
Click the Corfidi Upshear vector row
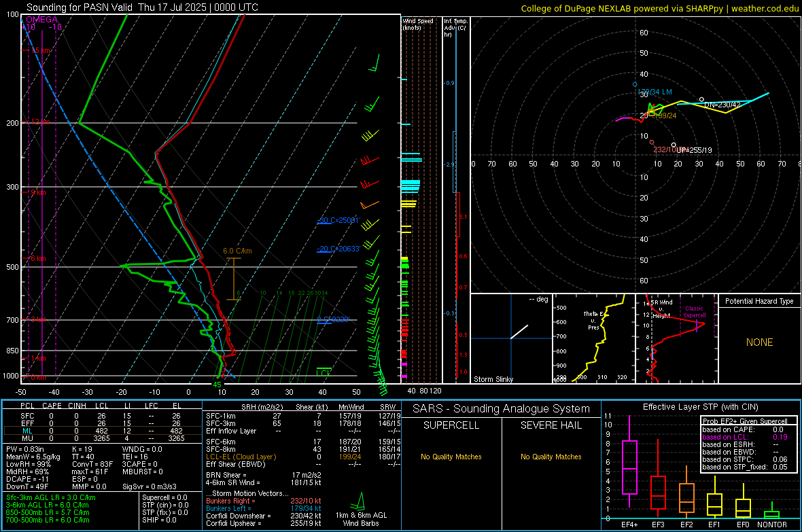pyautogui.click(x=264, y=523)
